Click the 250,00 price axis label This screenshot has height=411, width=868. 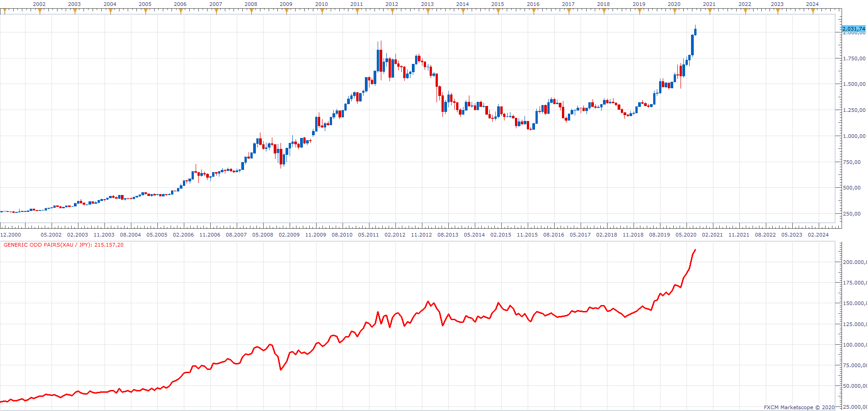(x=852, y=214)
